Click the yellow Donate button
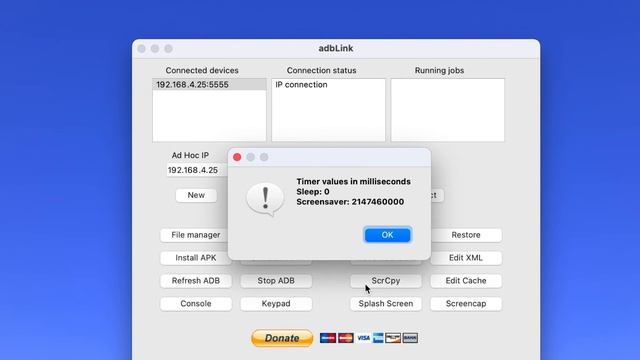The height and width of the screenshot is (360, 640). (x=282, y=338)
